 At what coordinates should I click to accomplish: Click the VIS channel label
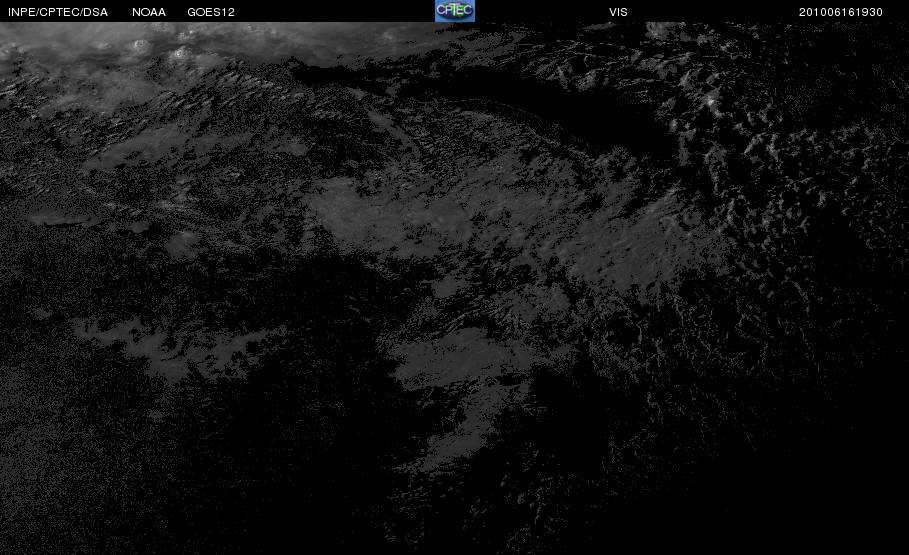(x=618, y=12)
